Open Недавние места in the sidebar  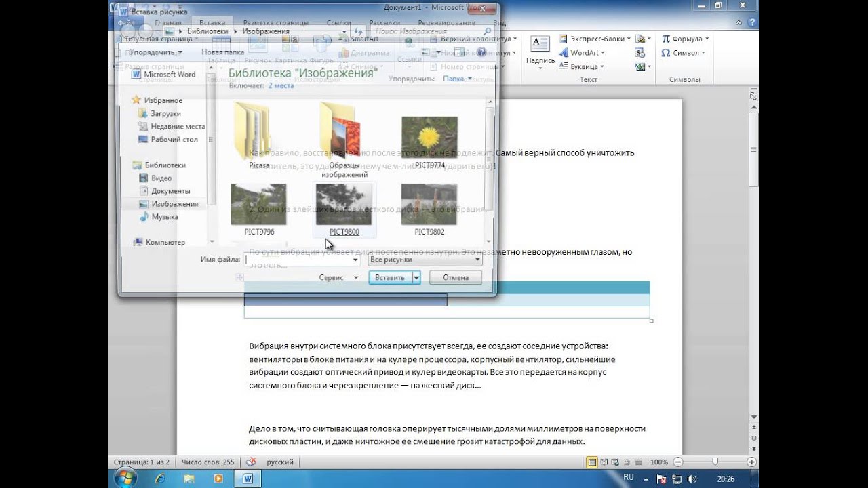172,126
